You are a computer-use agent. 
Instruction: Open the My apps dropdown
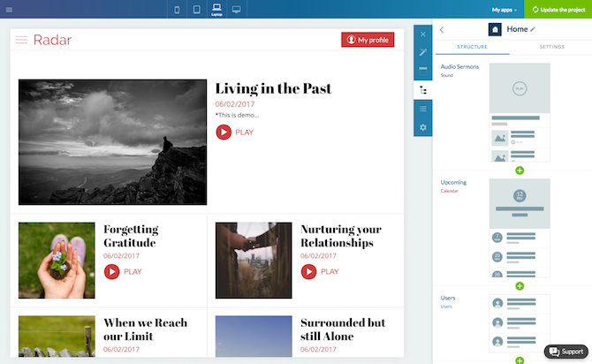point(505,11)
